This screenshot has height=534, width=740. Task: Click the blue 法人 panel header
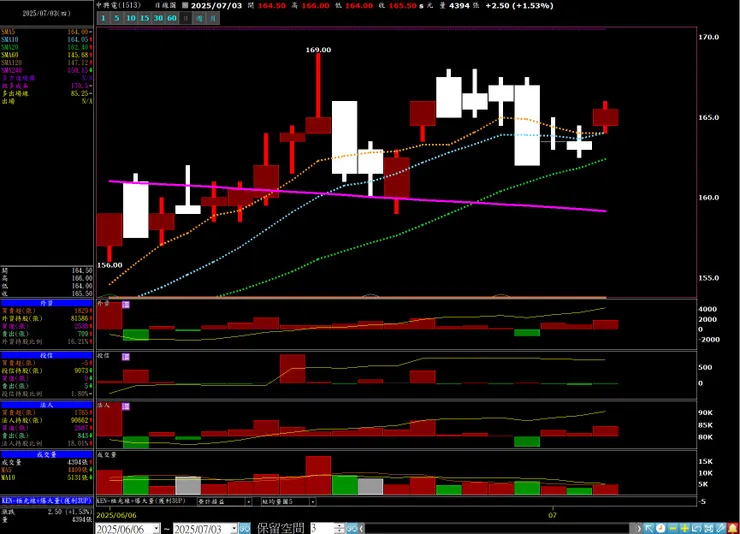click(46, 405)
